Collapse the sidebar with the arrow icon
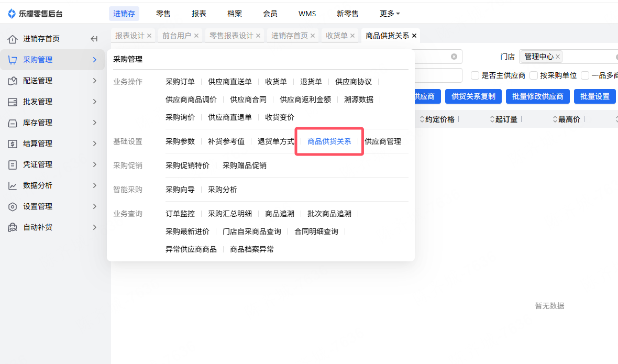618x364 pixels. click(94, 39)
